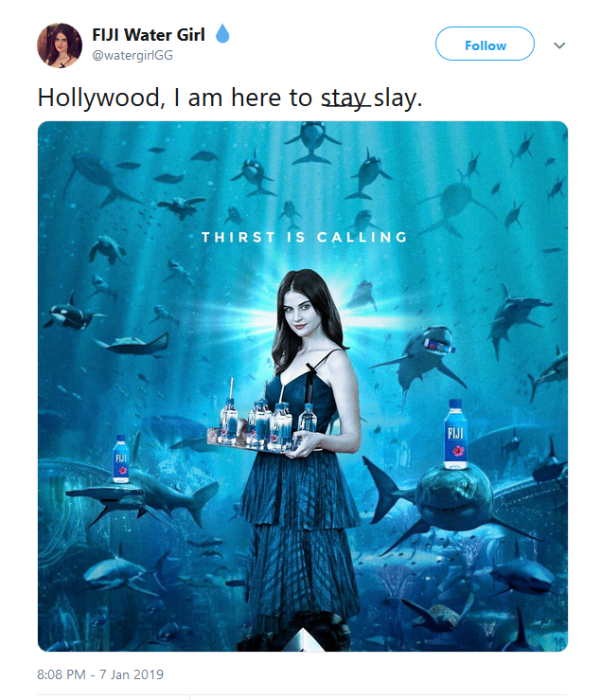601x700 pixels.
Task: Click the FIJI Water Girl display name
Action: 149,35
